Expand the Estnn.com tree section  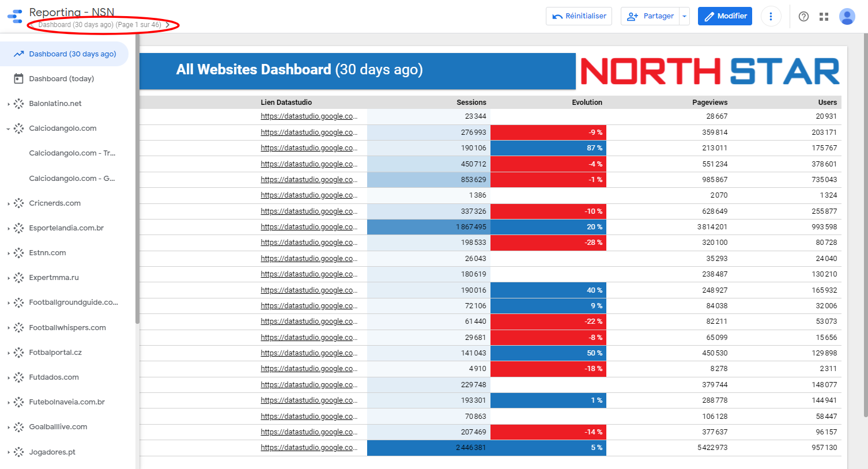pyautogui.click(x=8, y=254)
